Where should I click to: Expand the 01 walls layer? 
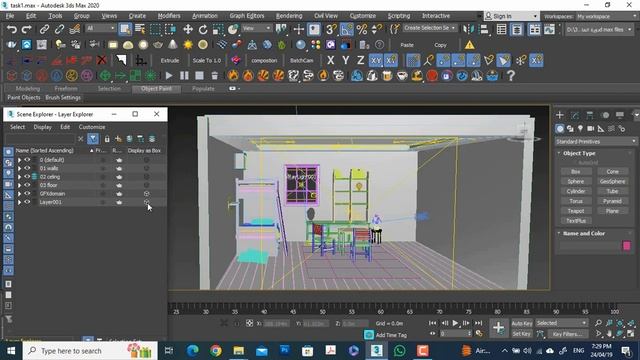(x=19, y=168)
